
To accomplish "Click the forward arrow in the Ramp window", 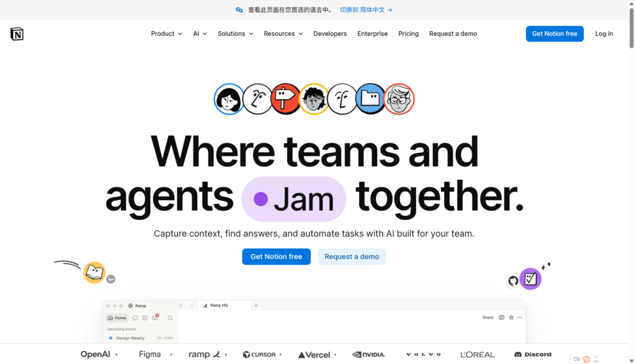I will click(192, 305).
